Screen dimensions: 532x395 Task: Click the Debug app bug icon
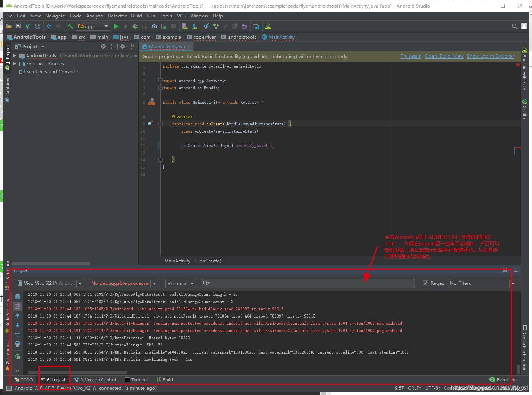135,27
